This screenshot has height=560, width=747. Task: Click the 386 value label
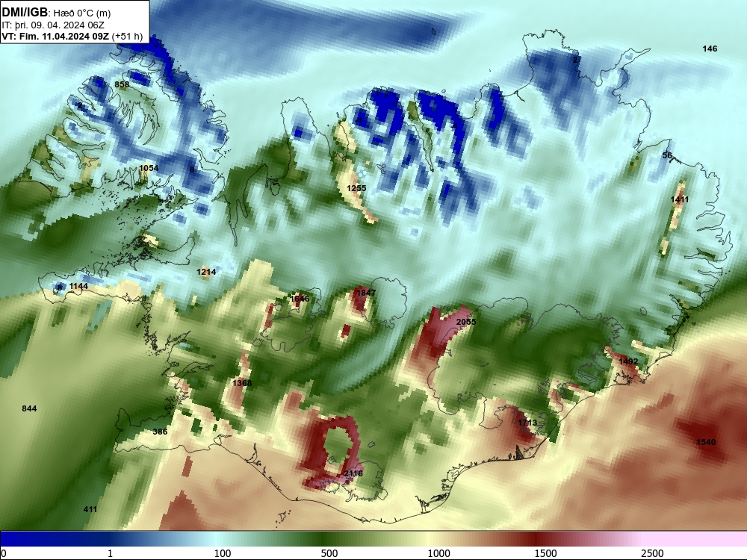(160, 432)
